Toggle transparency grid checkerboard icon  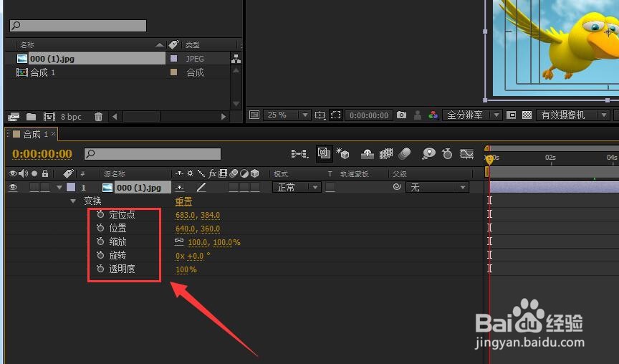point(527,115)
